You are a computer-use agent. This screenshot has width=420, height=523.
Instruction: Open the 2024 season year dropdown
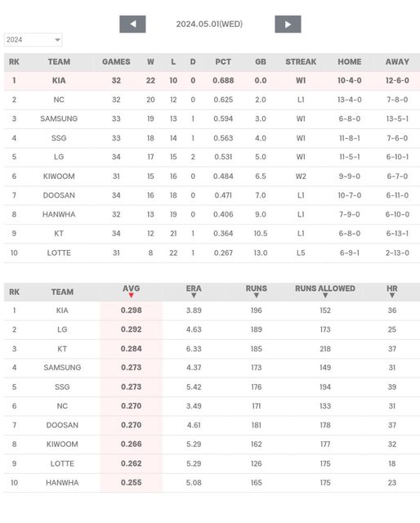coord(33,40)
